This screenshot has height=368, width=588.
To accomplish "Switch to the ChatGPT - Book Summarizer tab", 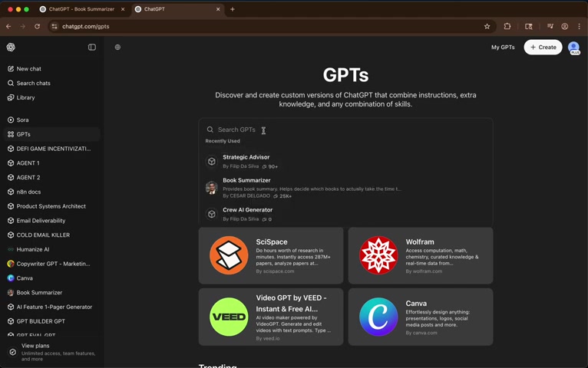I will pyautogui.click(x=81, y=9).
